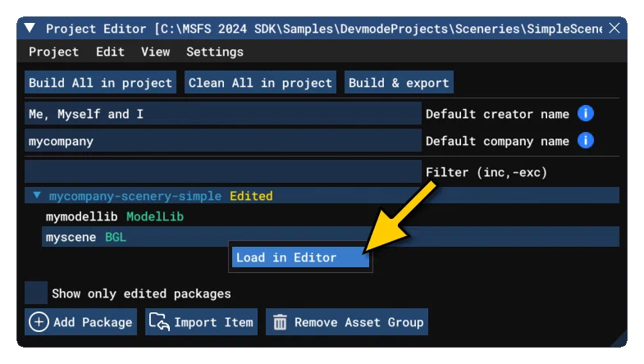Open the Settings menu
Image resolution: width=644 pixels, height=364 pixels.
coord(215,52)
